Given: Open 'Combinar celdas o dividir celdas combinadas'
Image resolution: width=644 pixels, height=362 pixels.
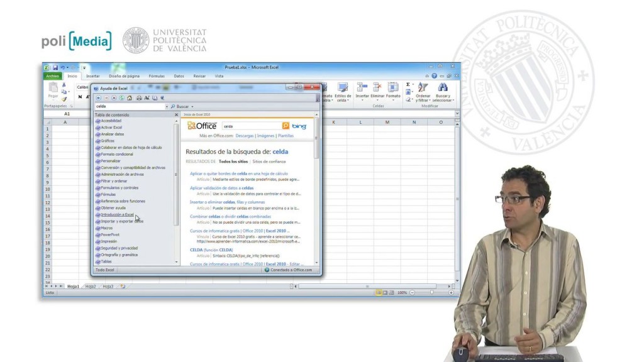Looking at the screenshot, I should [230, 217].
